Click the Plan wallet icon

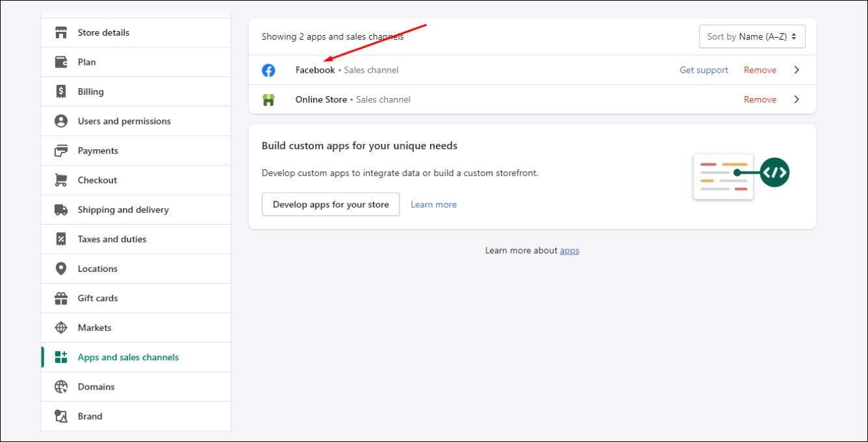click(61, 62)
